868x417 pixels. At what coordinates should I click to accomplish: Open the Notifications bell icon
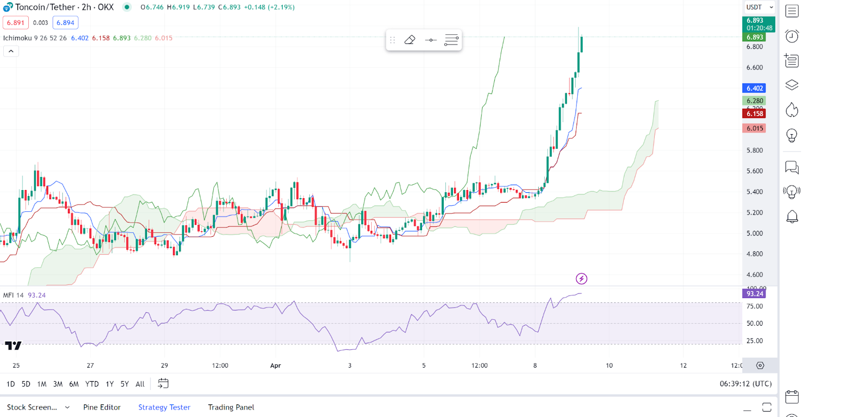792,217
